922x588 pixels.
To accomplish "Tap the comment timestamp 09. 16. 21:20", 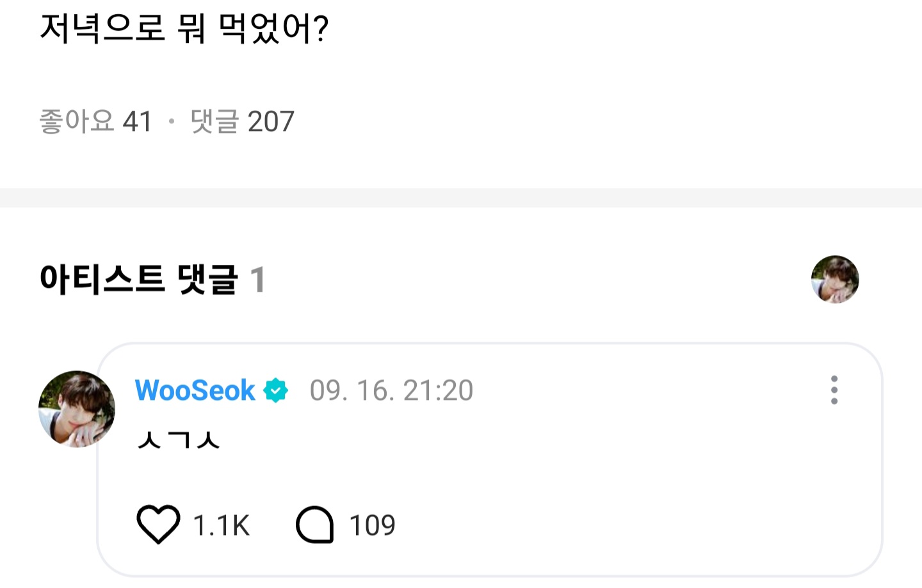I will pyautogui.click(x=391, y=390).
